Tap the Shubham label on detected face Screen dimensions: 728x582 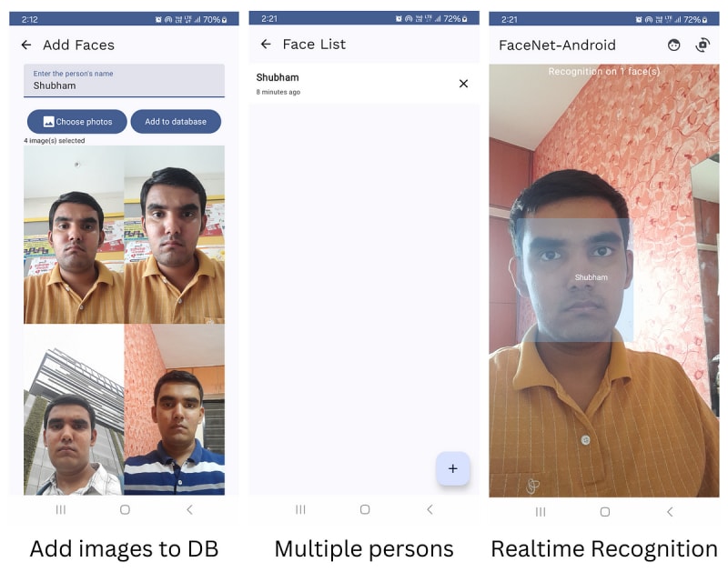(x=591, y=277)
